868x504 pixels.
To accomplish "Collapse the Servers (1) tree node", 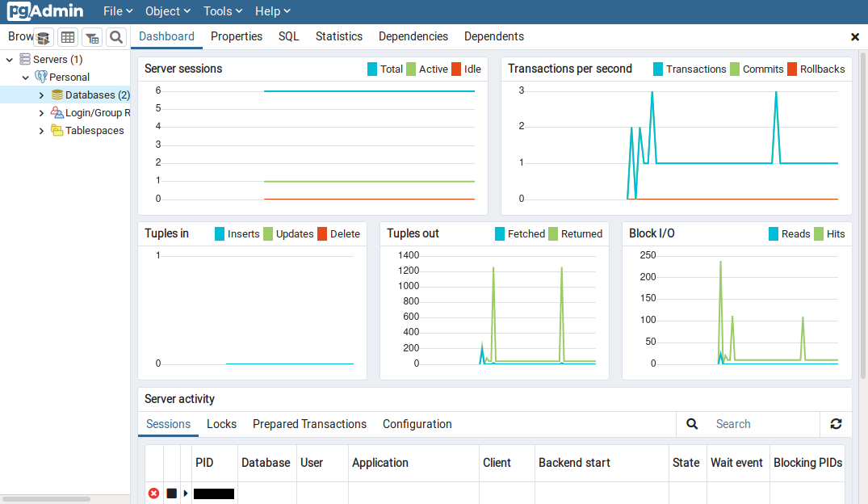I will [10, 60].
